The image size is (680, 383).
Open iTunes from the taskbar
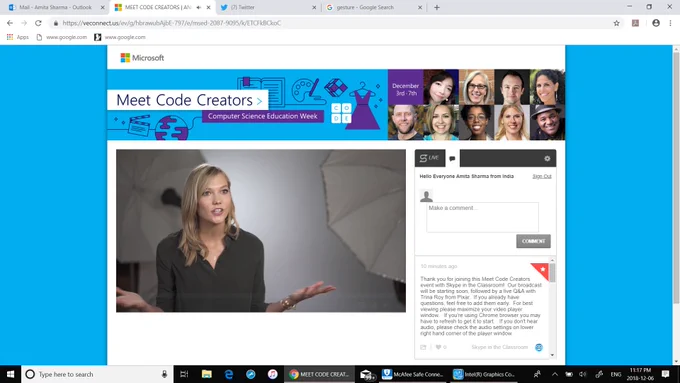tap(272, 374)
